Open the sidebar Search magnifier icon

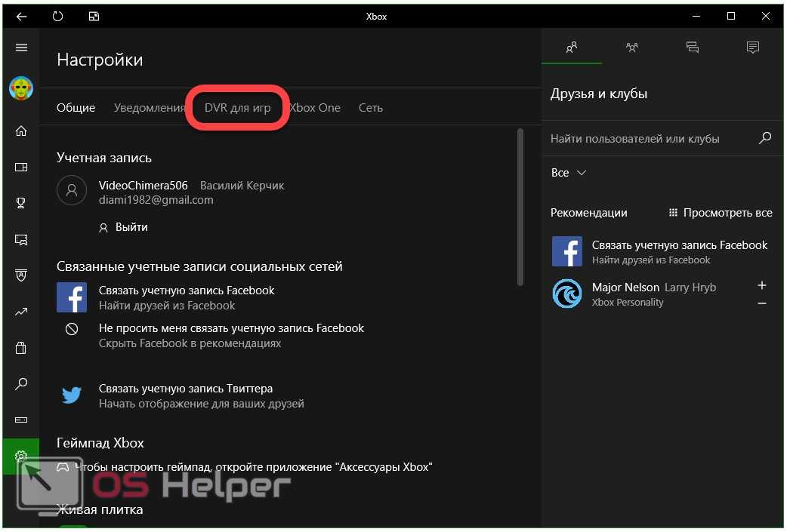coord(21,384)
